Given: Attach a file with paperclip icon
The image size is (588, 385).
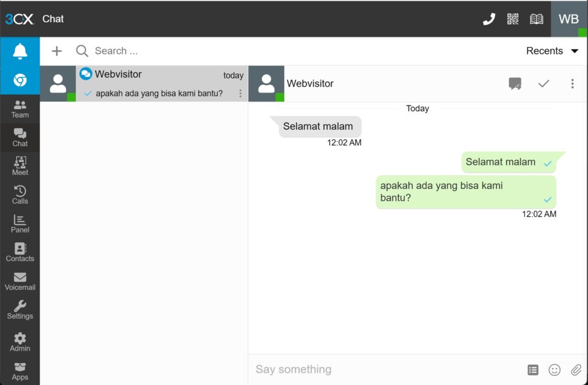Looking at the screenshot, I should click(x=576, y=370).
